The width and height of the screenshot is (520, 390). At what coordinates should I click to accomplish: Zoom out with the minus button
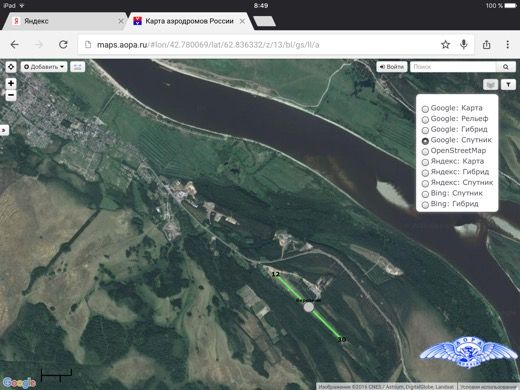click(11, 95)
